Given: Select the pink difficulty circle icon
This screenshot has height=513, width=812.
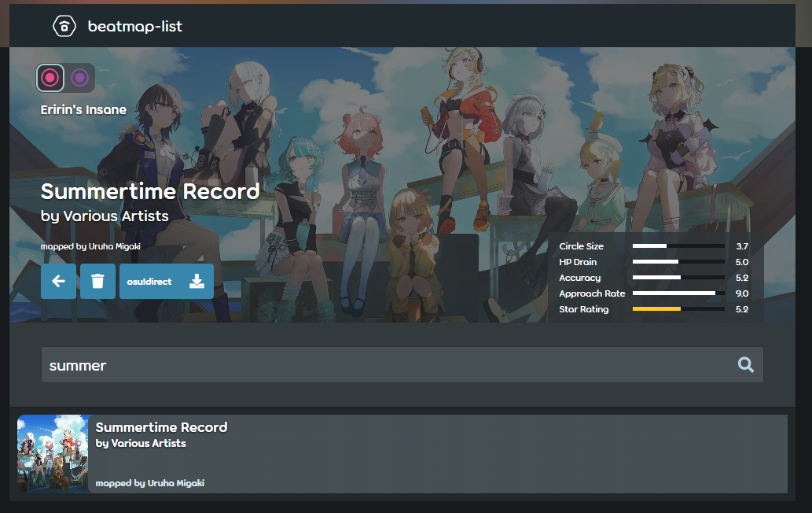Looking at the screenshot, I should tap(50, 77).
